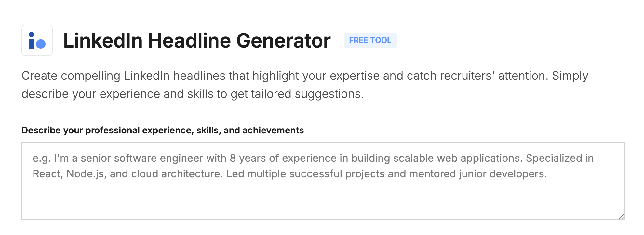Click the FREE TOOL badge
Image resolution: width=644 pixels, height=235 pixels.
coord(370,40)
